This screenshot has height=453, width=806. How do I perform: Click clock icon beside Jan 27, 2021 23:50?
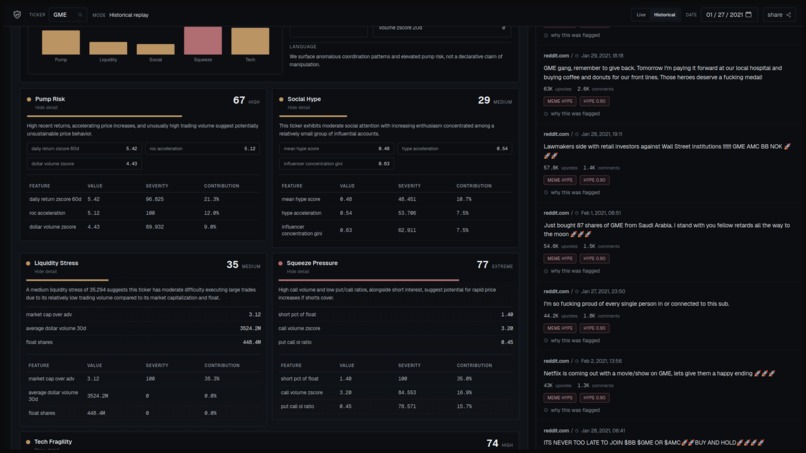pos(577,292)
